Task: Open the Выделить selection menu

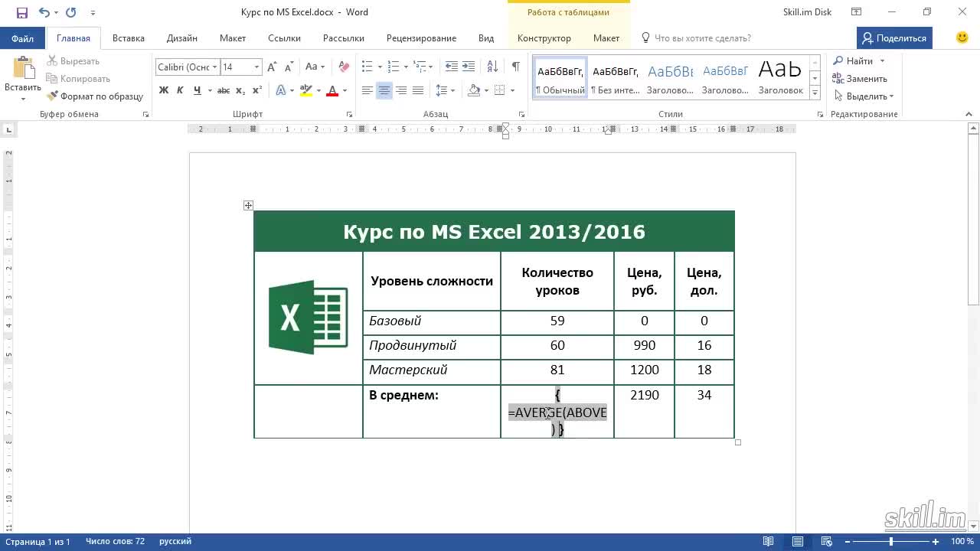Action: [864, 96]
